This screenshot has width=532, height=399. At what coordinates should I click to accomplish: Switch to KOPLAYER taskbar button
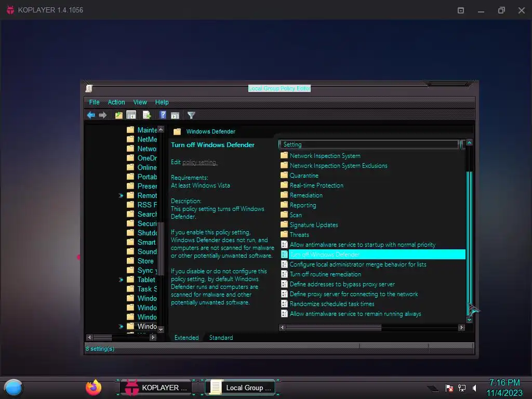[x=156, y=388]
